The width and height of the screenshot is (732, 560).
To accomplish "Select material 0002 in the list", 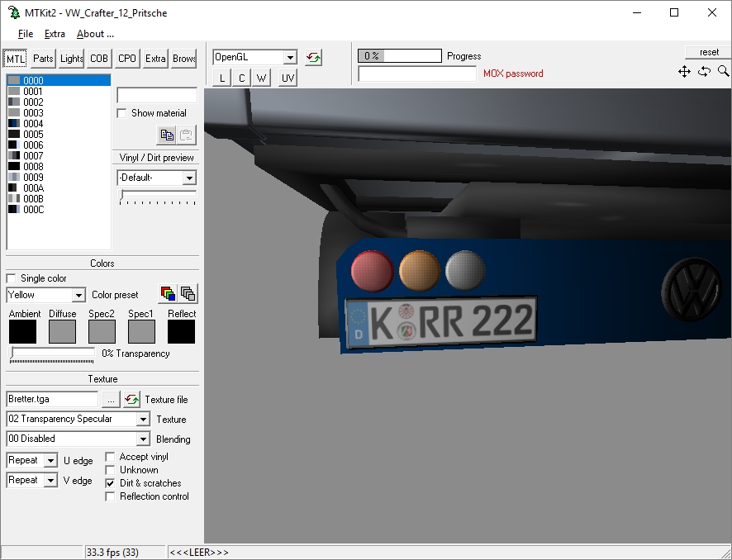I will (59, 102).
